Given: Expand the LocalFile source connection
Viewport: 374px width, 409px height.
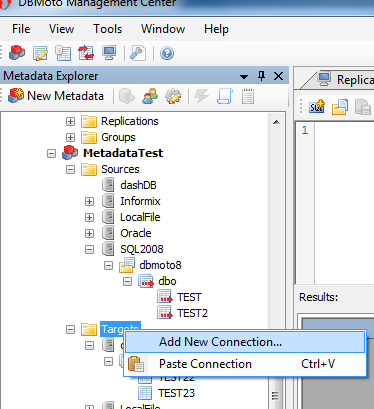Looking at the screenshot, I should tap(89, 217).
